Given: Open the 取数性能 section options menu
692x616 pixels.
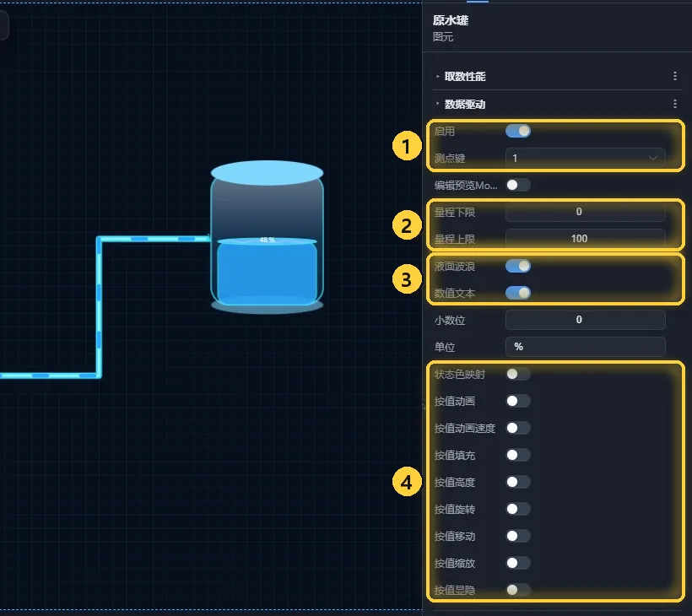Looking at the screenshot, I should [x=675, y=76].
